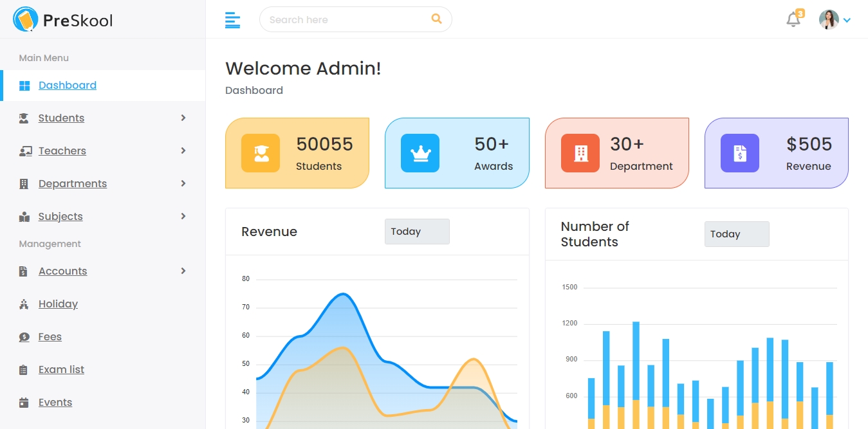Open Number of Students Today dropdown
The height and width of the screenshot is (429, 868).
737,234
